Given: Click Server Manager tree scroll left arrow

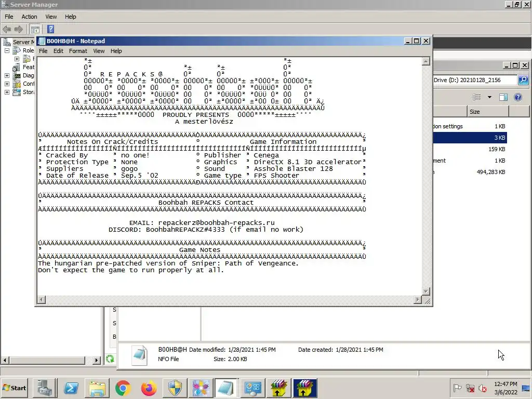Looking at the screenshot, I should (4, 361).
